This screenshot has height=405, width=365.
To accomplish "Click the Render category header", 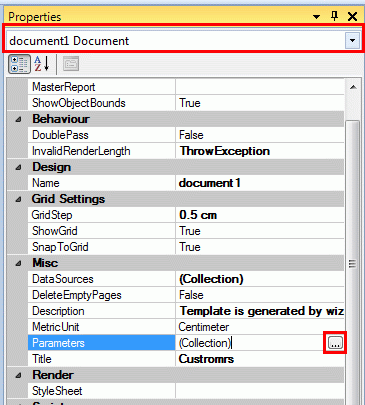I will pos(53,375).
